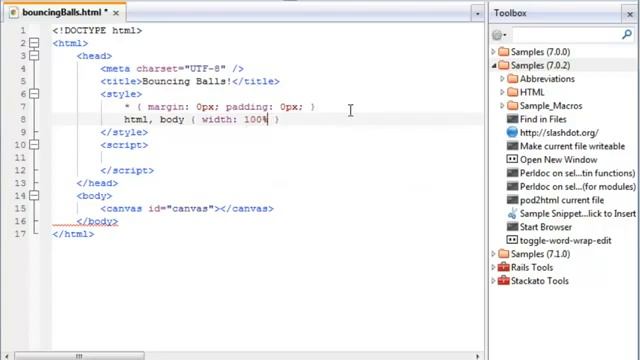This screenshot has height=360, width=640.
Task: Select the Sample_Macros folder icon
Action: (513, 105)
